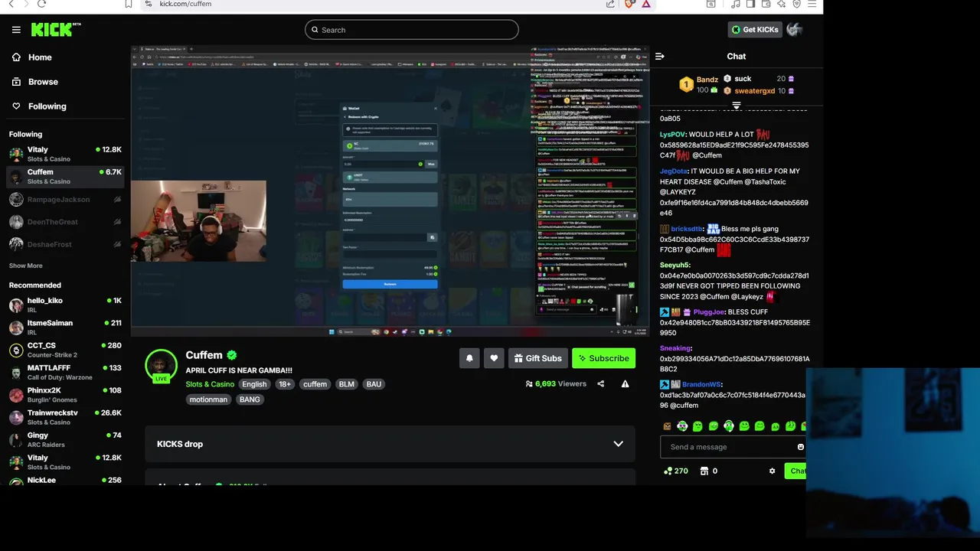Open Gingy ARC Raiders channel

(65, 439)
